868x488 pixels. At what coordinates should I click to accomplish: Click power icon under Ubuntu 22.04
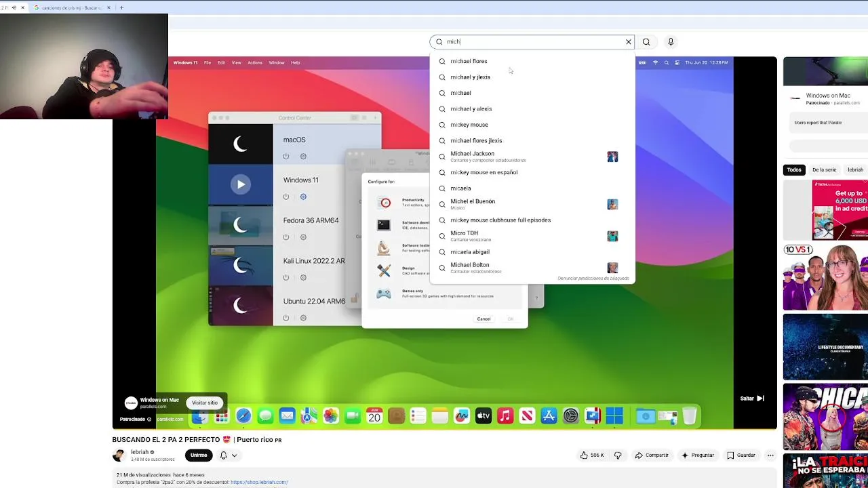(285, 318)
